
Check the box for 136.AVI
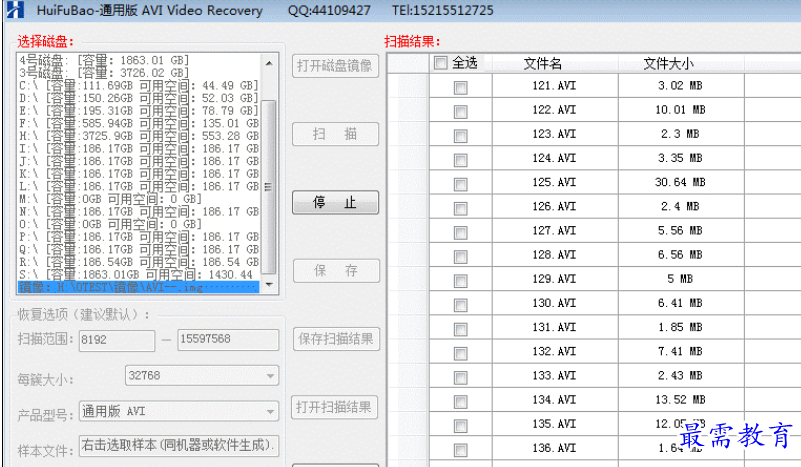tap(460, 450)
